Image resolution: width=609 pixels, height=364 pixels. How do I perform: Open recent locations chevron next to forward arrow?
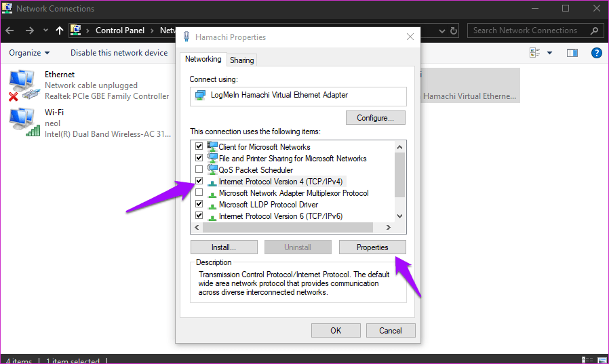click(45, 31)
